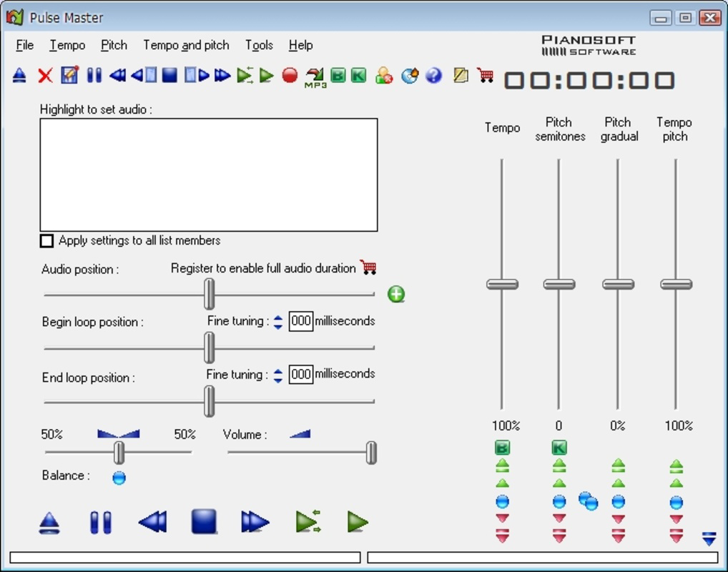Click the small rewind icon in top toolbar
Screen dimensions: 728x572
click(117, 75)
